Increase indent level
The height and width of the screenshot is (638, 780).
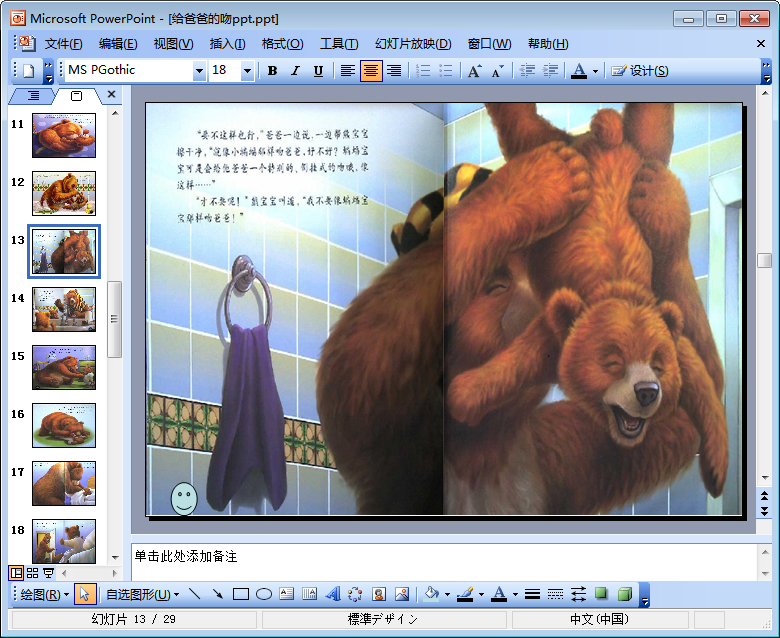point(550,71)
